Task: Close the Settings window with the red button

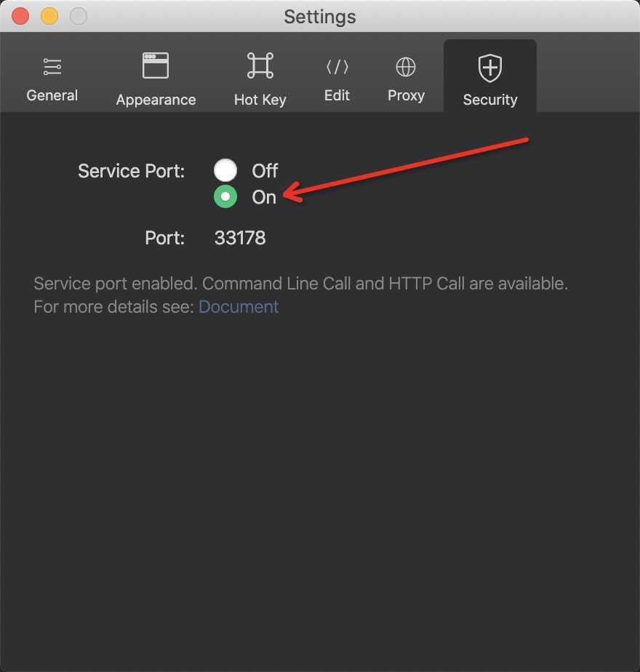Action: (x=20, y=16)
